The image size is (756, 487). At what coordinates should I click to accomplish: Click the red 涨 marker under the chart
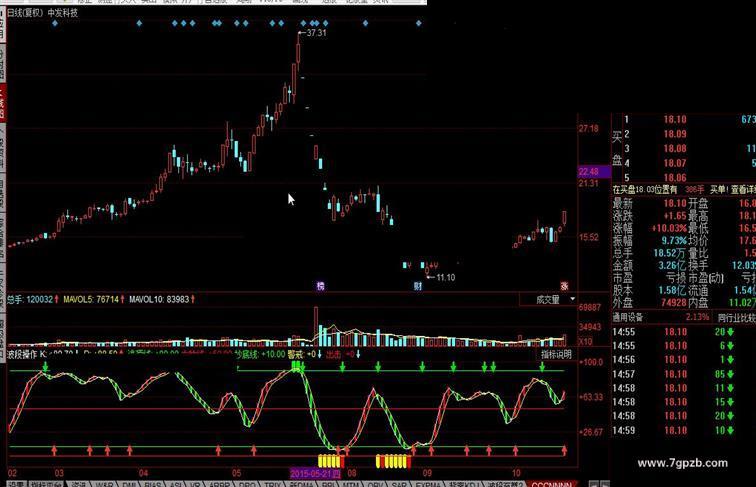pyautogui.click(x=564, y=286)
